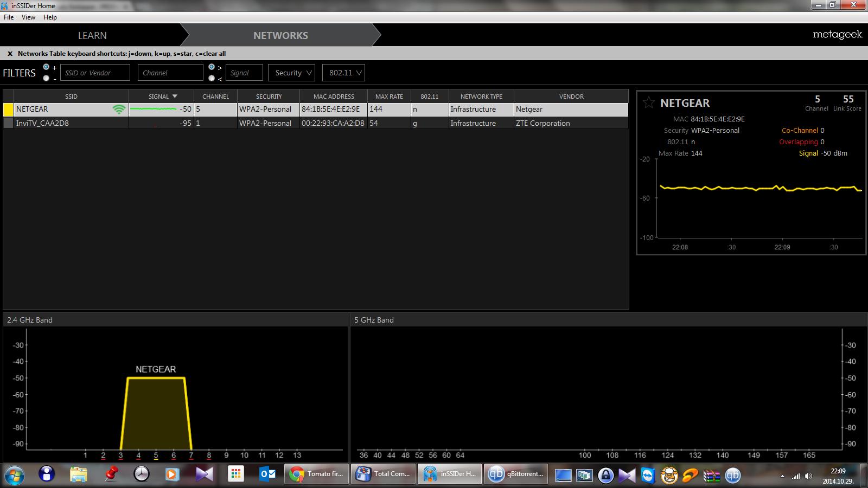Switch to qBittorrent window
The width and height of the screenshot is (868, 488).
click(516, 474)
